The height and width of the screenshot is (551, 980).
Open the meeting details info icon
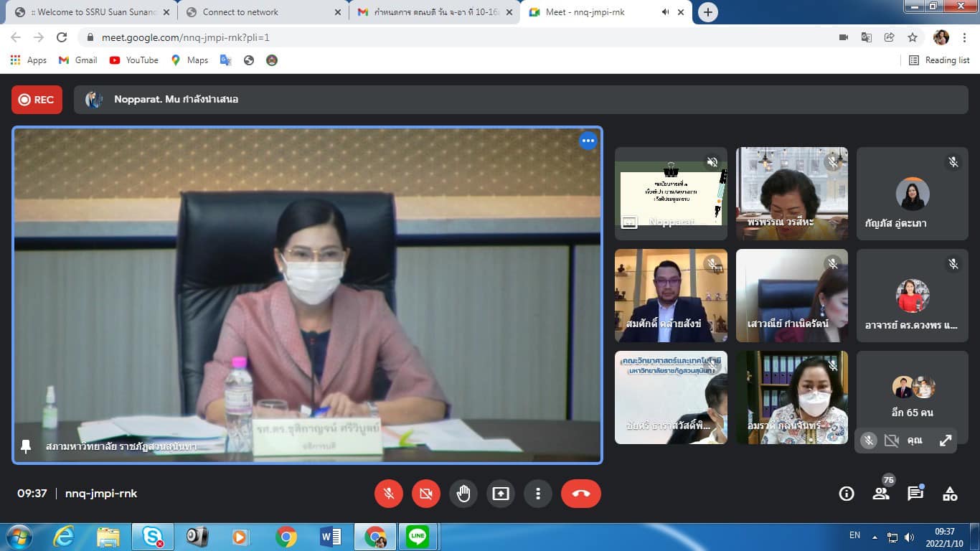(847, 494)
